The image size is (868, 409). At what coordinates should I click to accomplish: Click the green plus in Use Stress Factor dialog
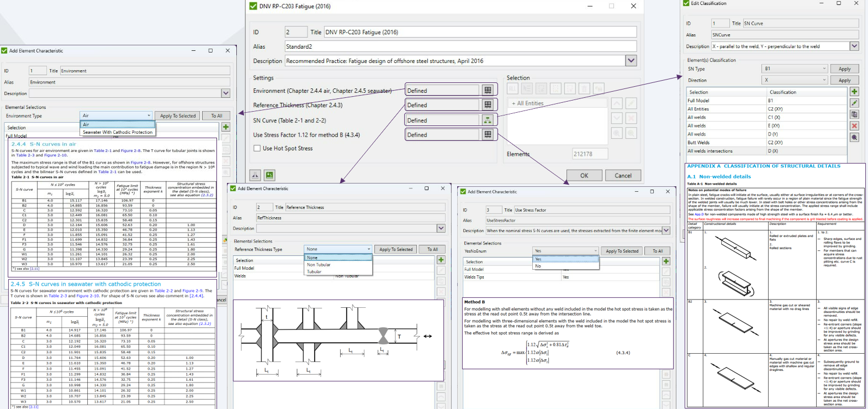pyautogui.click(x=666, y=261)
